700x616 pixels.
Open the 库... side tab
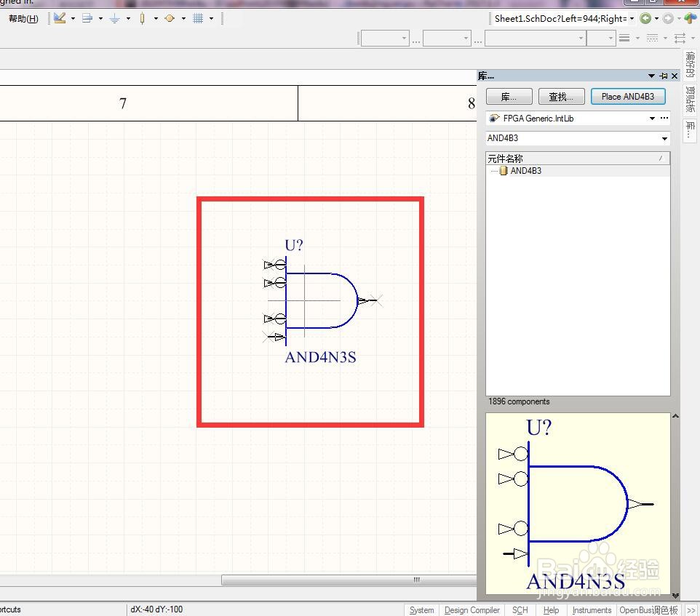(x=691, y=131)
